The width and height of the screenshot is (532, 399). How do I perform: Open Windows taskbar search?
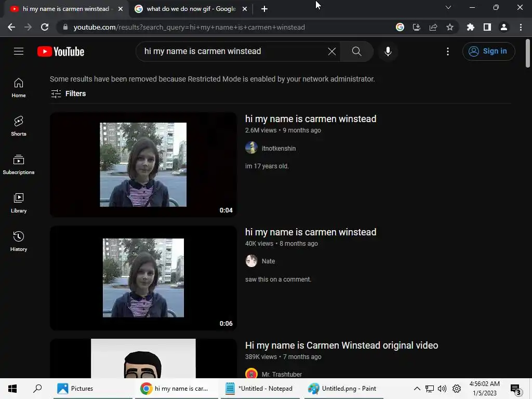coord(37,389)
